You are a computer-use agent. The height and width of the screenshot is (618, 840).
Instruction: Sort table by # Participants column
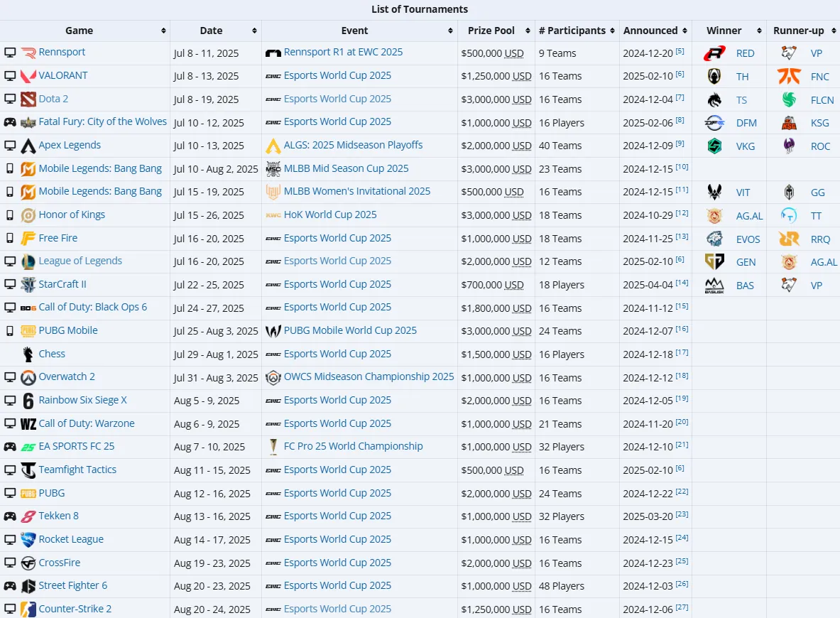612,31
